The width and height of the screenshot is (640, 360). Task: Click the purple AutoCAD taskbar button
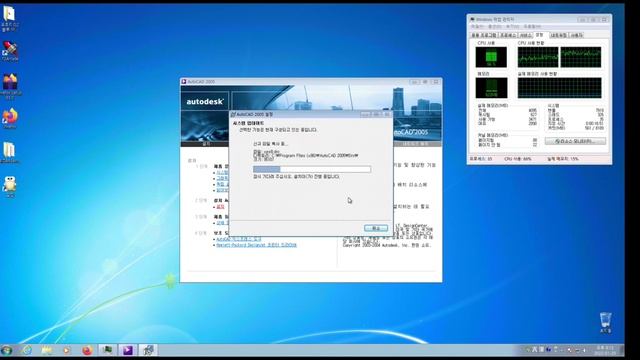[x=128, y=350]
